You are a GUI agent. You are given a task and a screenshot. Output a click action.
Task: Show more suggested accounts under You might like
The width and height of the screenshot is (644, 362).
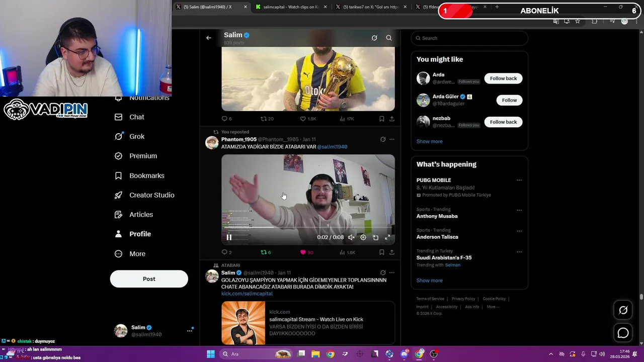pos(430,141)
